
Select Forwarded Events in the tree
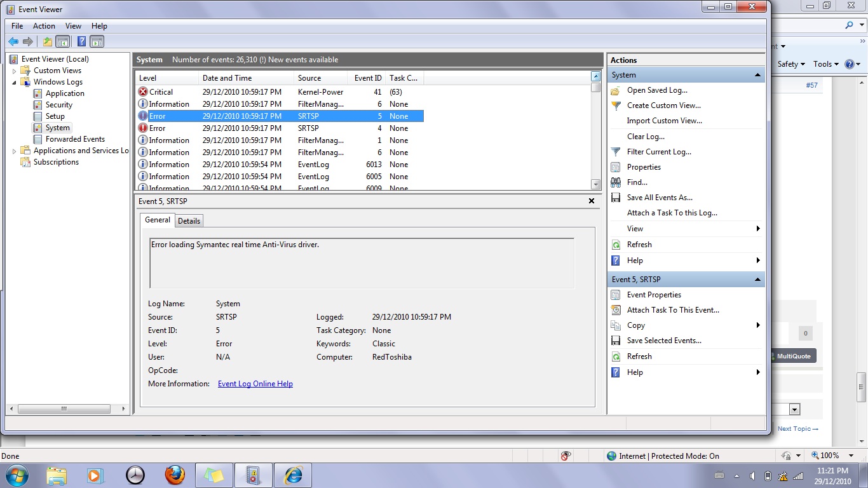point(75,139)
